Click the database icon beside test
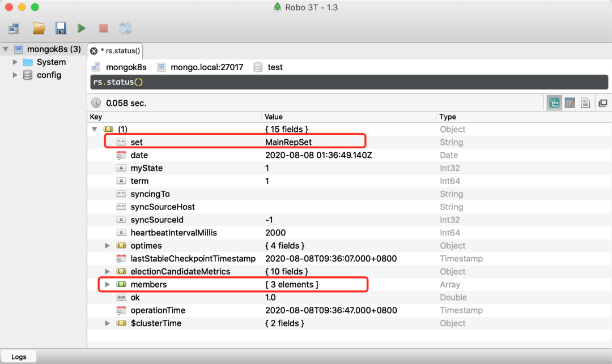612x364 pixels. pos(258,67)
